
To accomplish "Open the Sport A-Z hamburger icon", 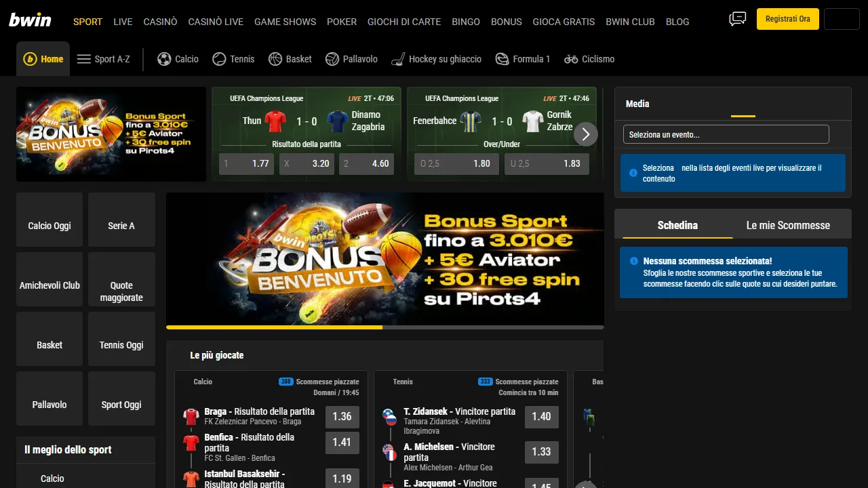I will 84,59.
